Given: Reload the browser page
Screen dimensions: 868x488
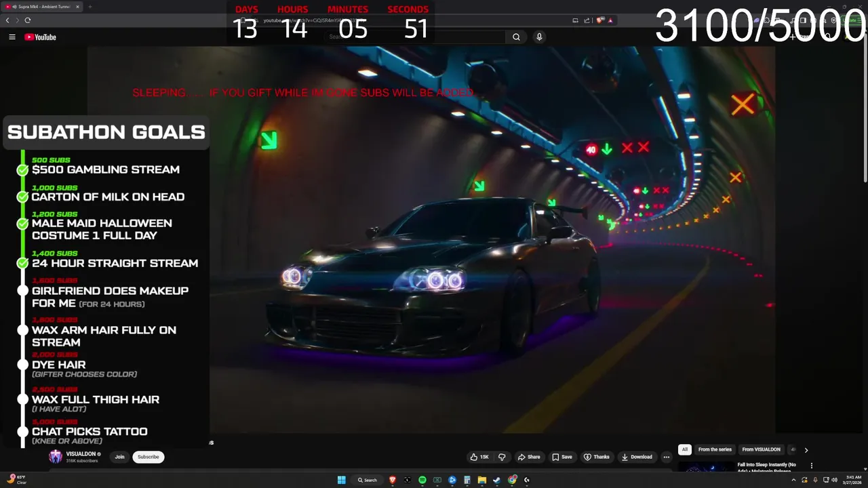Looking at the screenshot, I should tap(27, 20).
